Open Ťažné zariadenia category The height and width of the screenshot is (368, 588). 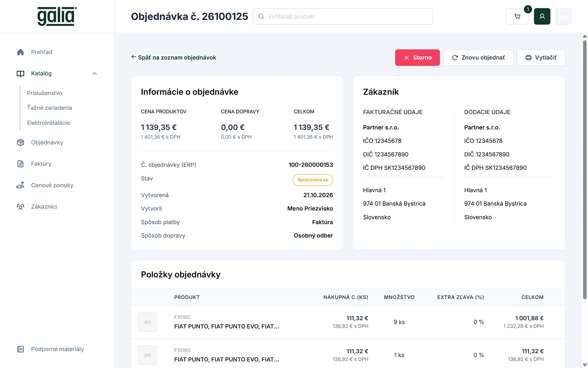pos(49,108)
